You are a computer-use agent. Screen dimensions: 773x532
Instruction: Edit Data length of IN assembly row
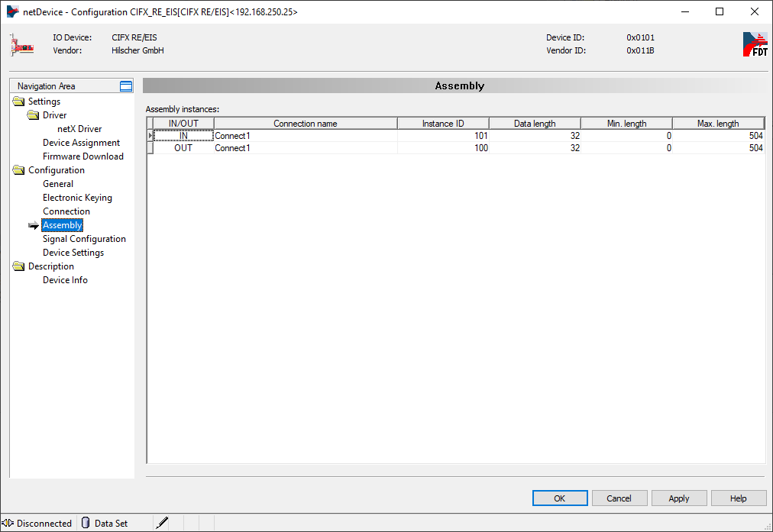click(535, 136)
